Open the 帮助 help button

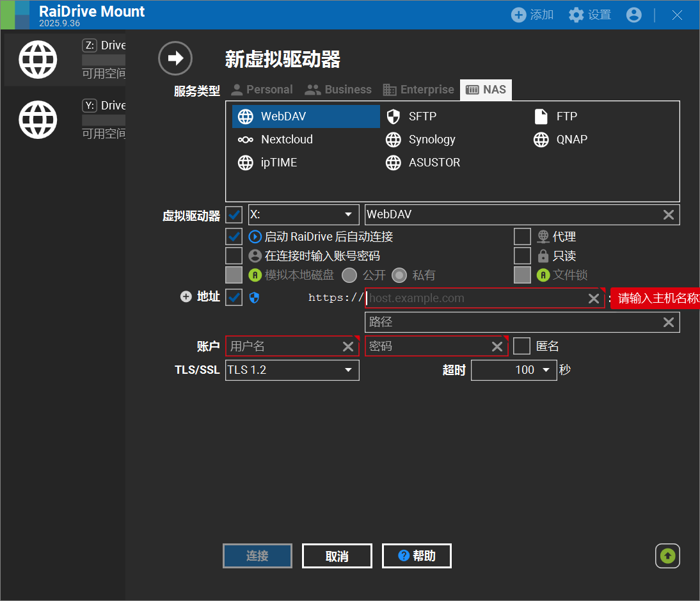417,556
